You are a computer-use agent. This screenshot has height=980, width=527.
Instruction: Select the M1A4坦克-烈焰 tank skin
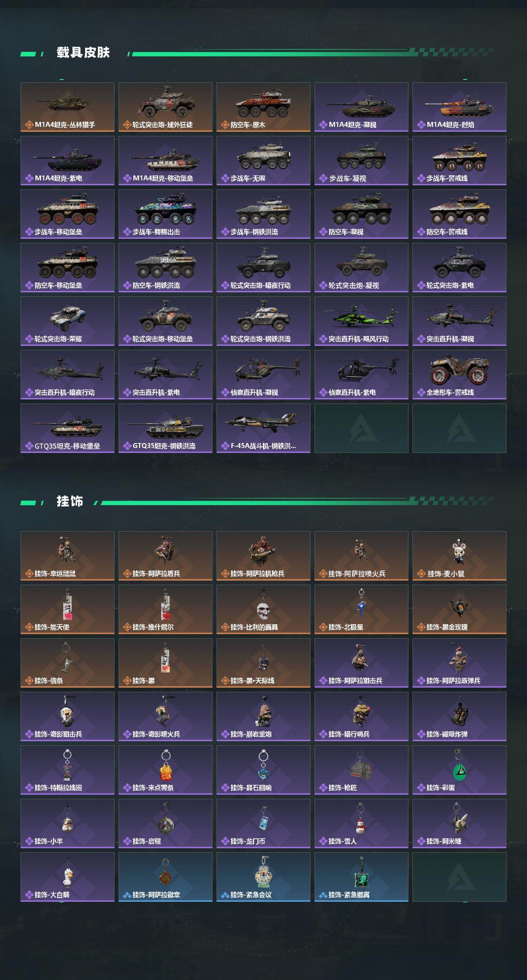(459, 107)
